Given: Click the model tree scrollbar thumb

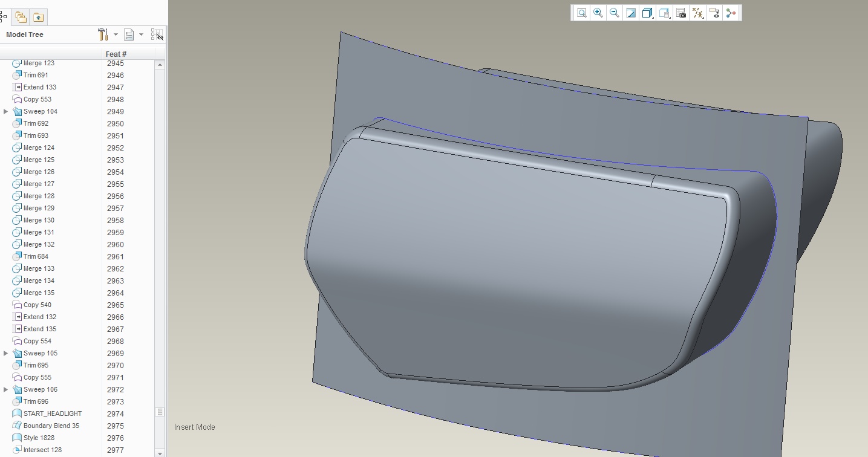Looking at the screenshot, I should pos(160,412).
